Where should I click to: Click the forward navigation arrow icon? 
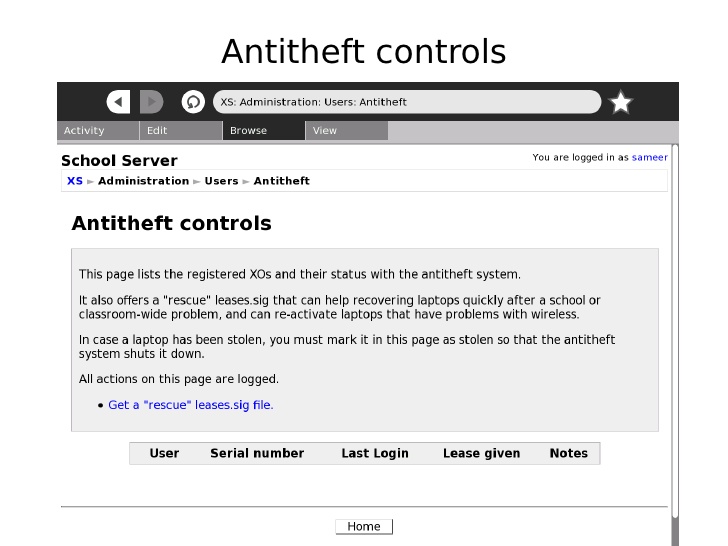[151, 102]
